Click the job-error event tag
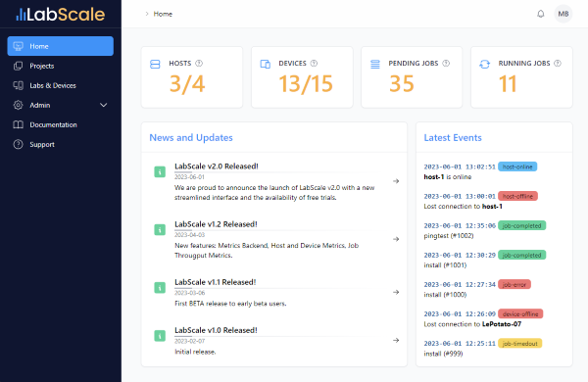The width and height of the screenshot is (588, 382). point(514,284)
